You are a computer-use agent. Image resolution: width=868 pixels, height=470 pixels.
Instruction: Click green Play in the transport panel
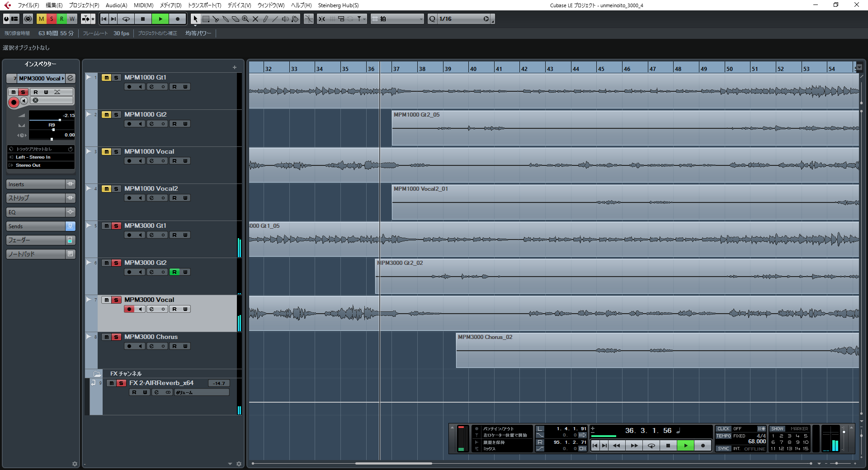coord(686,446)
